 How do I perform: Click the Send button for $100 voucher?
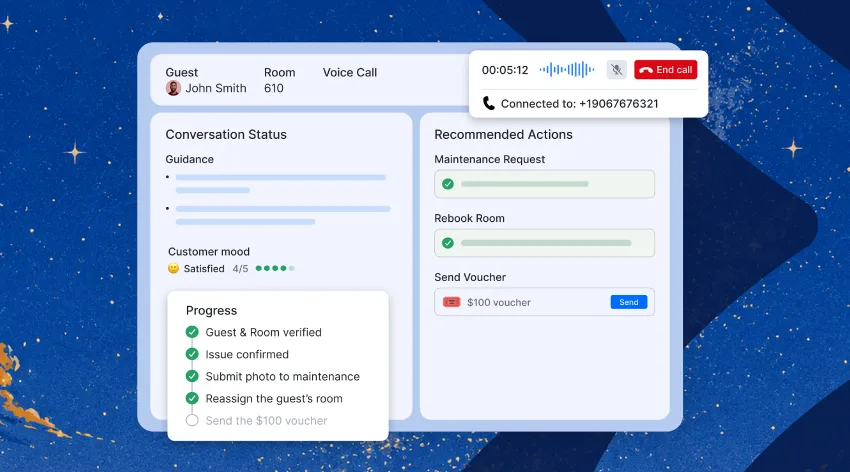(629, 302)
